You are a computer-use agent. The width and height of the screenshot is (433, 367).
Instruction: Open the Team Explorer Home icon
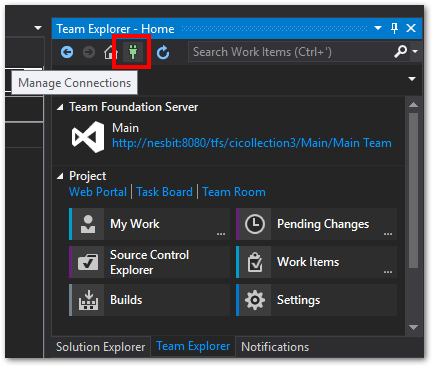(110, 52)
